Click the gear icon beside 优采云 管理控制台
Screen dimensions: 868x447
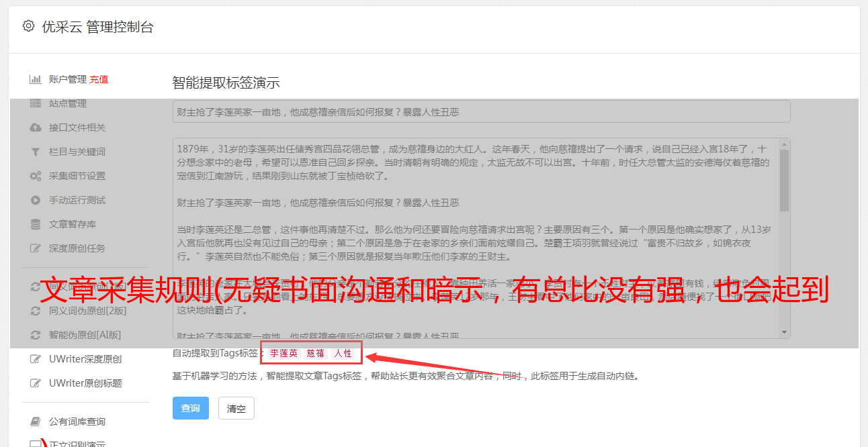[x=28, y=26]
